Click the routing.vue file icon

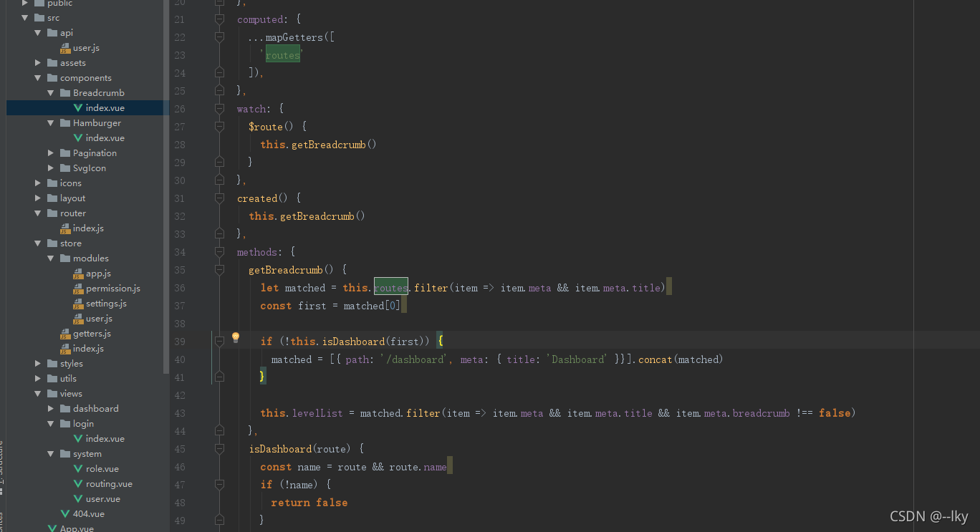(x=78, y=484)
